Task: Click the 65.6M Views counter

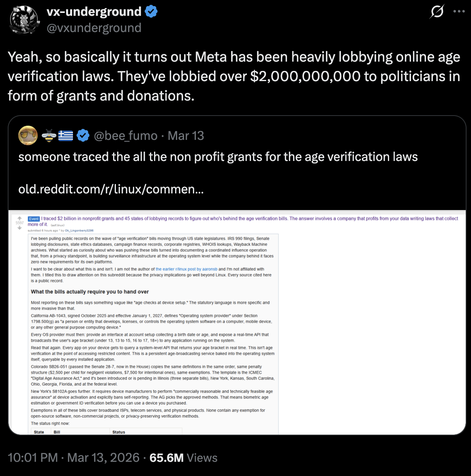Action: pos(183,458)
